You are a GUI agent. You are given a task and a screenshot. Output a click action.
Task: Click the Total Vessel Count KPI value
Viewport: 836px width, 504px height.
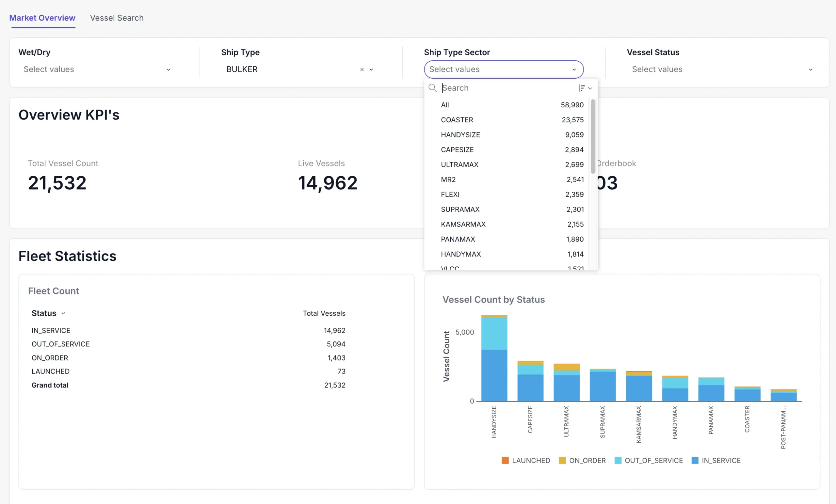point(57,183)
